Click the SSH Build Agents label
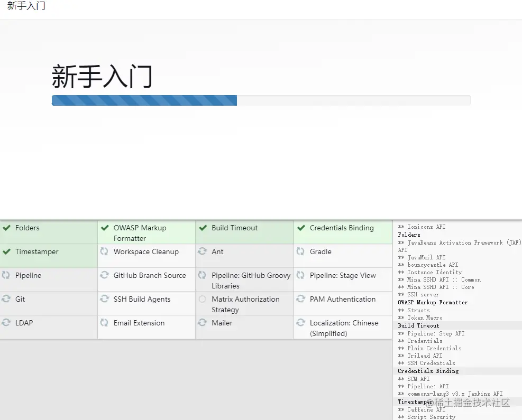The width and height of the screenshot is (522, 420). tap(142, 300)
